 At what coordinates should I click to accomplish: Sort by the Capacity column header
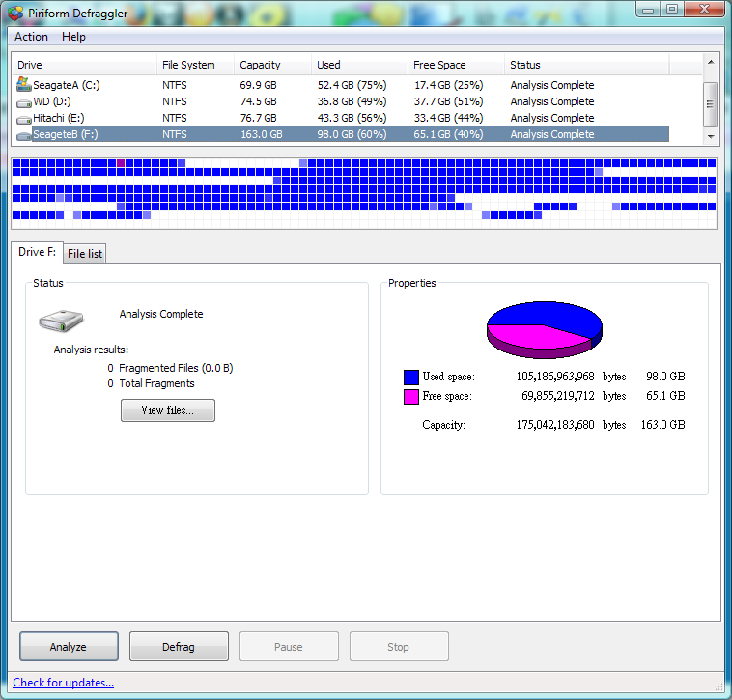pyautogui.click(x=272, y=65)
